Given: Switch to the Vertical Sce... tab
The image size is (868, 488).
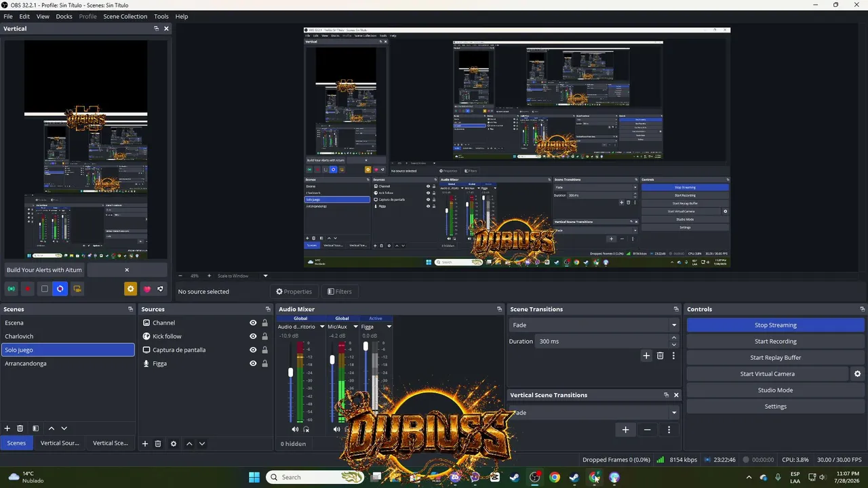Looking at the screenshot, I should [x=111, y=443].
